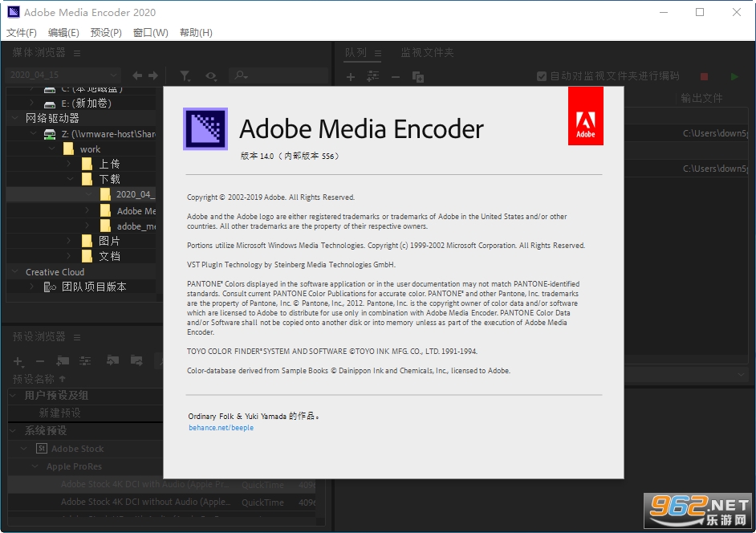Open the 队列 panel menu icon
756x533 pixels.
[x=378, y=53]
